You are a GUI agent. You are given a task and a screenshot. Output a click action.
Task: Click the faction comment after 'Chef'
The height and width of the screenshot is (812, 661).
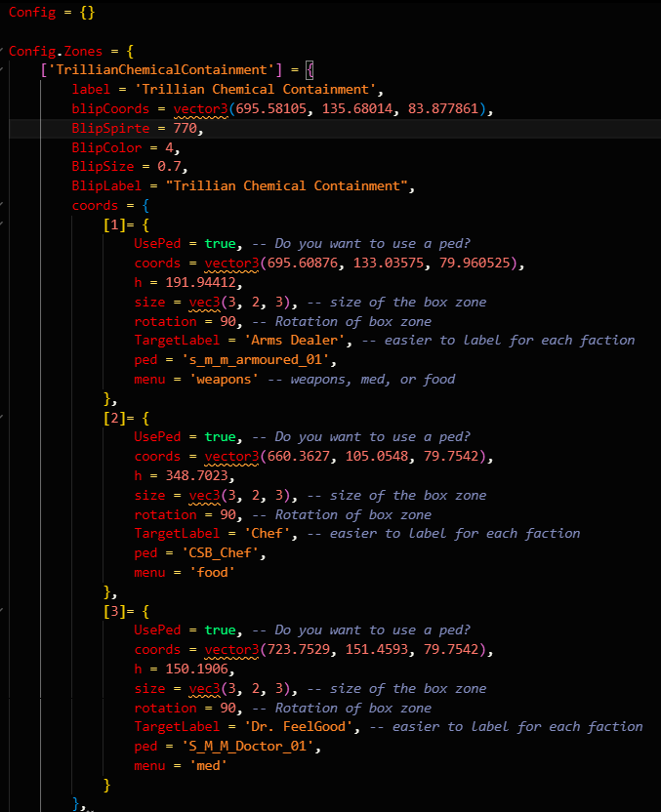tap(446, 534)
